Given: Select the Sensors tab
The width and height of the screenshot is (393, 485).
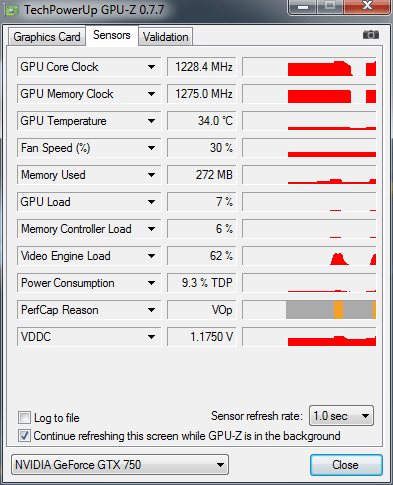Looking at the screenshot, I should [112, 35].
